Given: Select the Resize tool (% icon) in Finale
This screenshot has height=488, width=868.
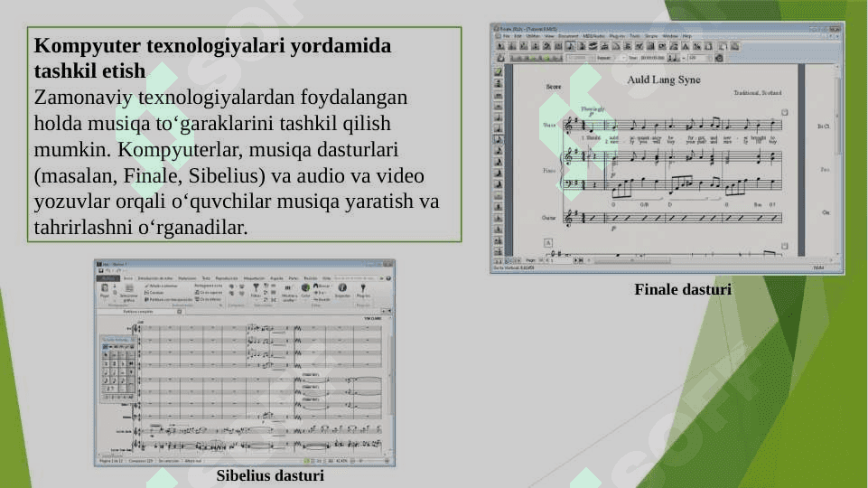Looking at the screenshot, I should tap(696, 46).
